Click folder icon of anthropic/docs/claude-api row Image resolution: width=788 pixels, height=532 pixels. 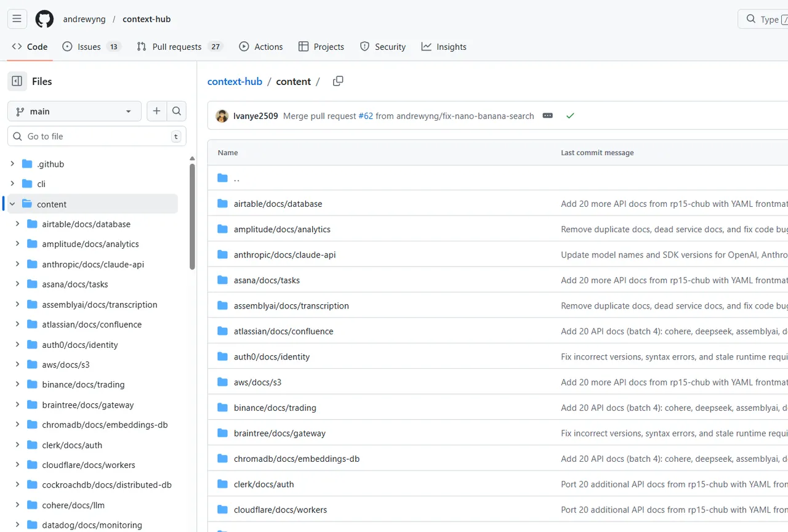pyautogui.click(x=222, y=255)
